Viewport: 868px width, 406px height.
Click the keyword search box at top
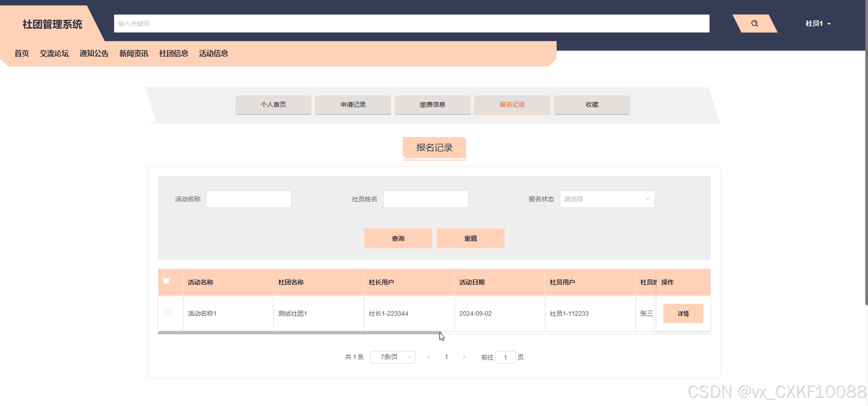pos(411,23)
